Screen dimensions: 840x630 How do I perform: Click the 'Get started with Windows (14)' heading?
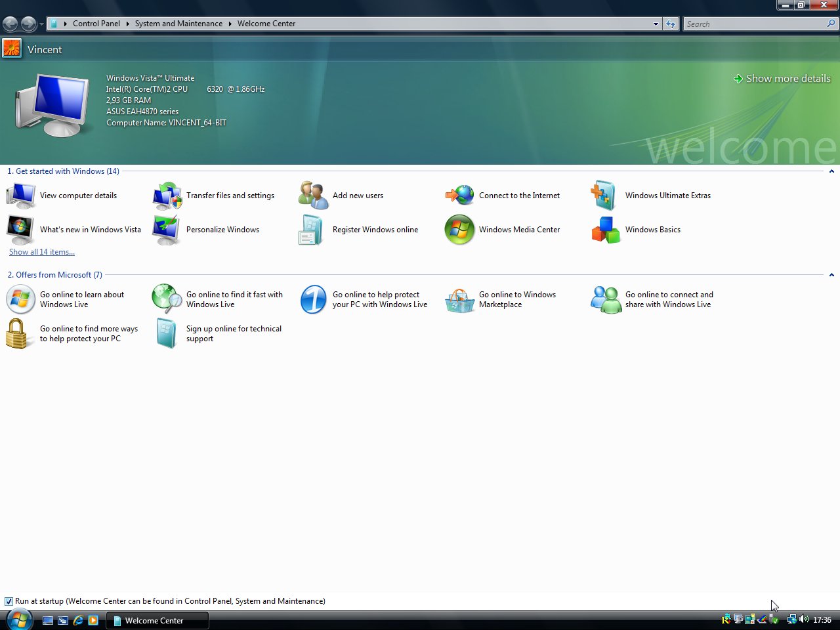(63, 171)
